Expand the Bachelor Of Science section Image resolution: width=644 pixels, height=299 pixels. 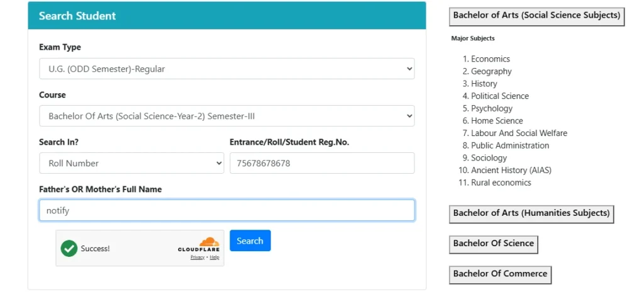pos(493,244)
